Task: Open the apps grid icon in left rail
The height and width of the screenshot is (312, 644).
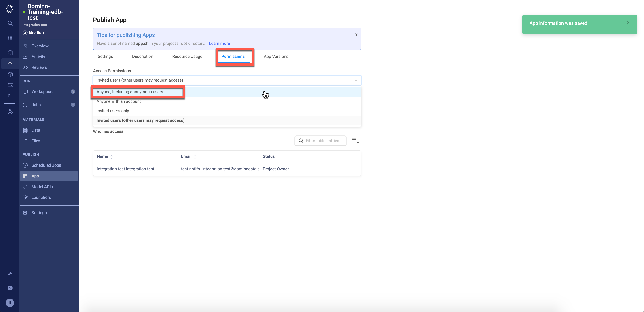Action: click(x=10, y=38)
